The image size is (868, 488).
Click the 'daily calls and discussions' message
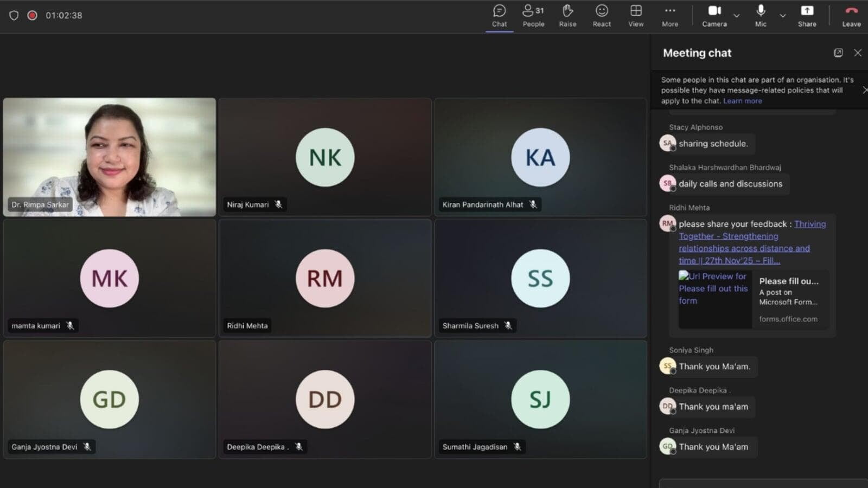pyautogui.click(x=730, y=184)
